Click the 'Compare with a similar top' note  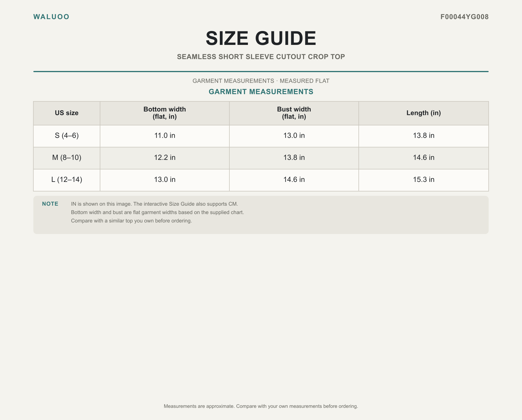coord(131,221)
